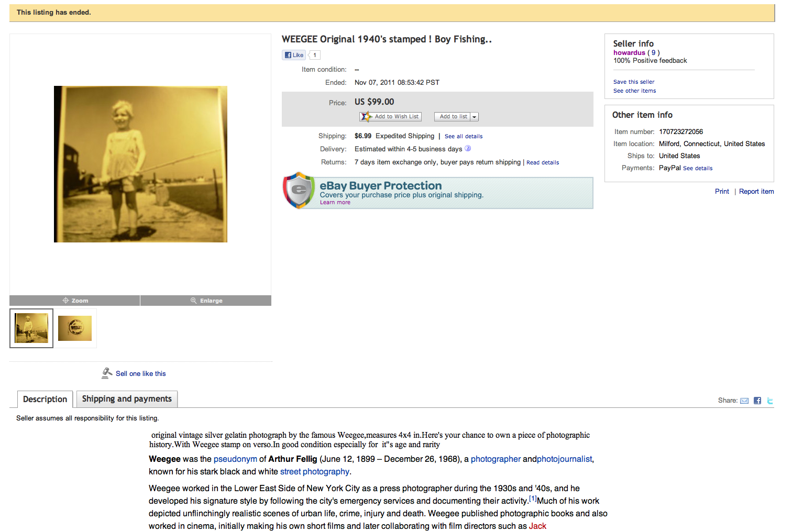Select the Description tab
Screen dimensions: 792x532
pyautogui.click(x=45, y=399)
